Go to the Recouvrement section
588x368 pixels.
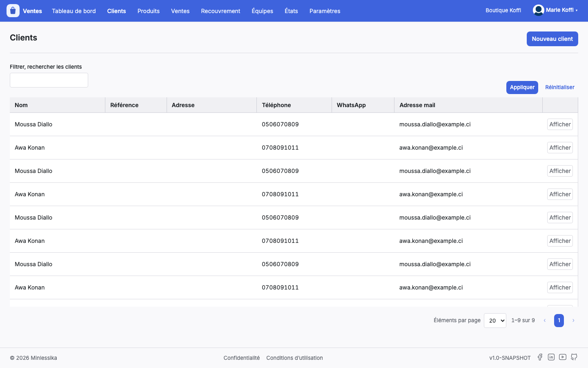(x=220, y=11)
